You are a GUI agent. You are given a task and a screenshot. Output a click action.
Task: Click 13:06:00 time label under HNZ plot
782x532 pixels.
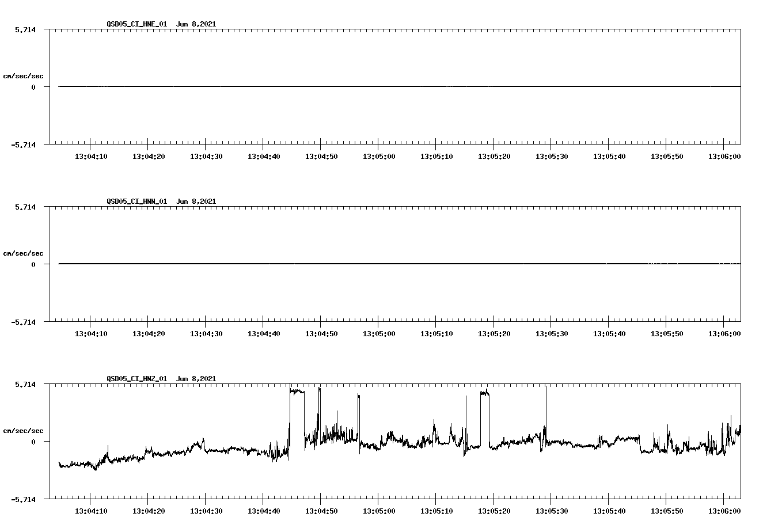724,511
